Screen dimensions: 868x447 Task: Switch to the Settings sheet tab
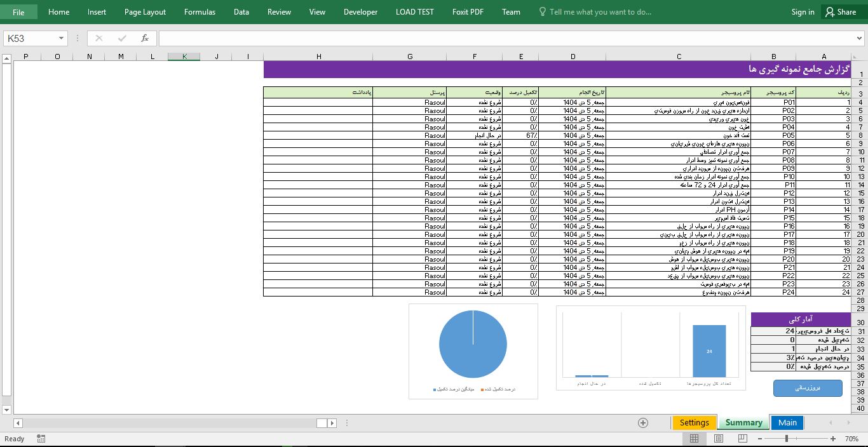694,423
